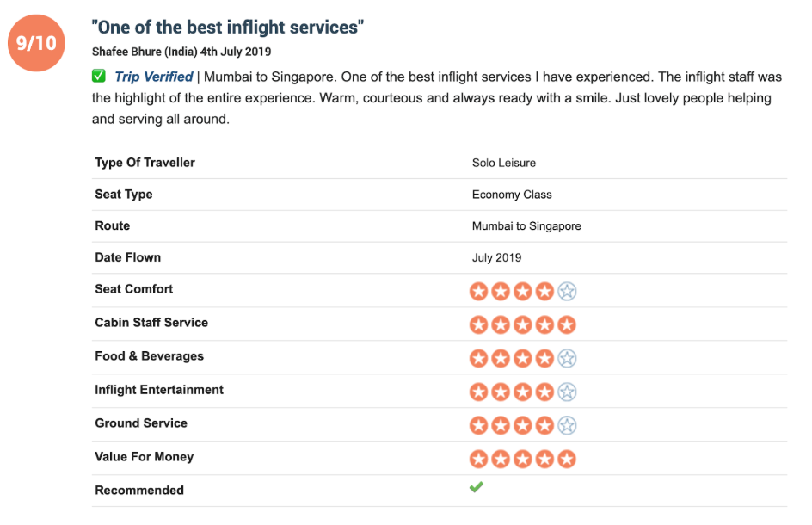Screen dimensions: 812x525
Task: Click the second star of Ground Service
Action: pos(501,425)
